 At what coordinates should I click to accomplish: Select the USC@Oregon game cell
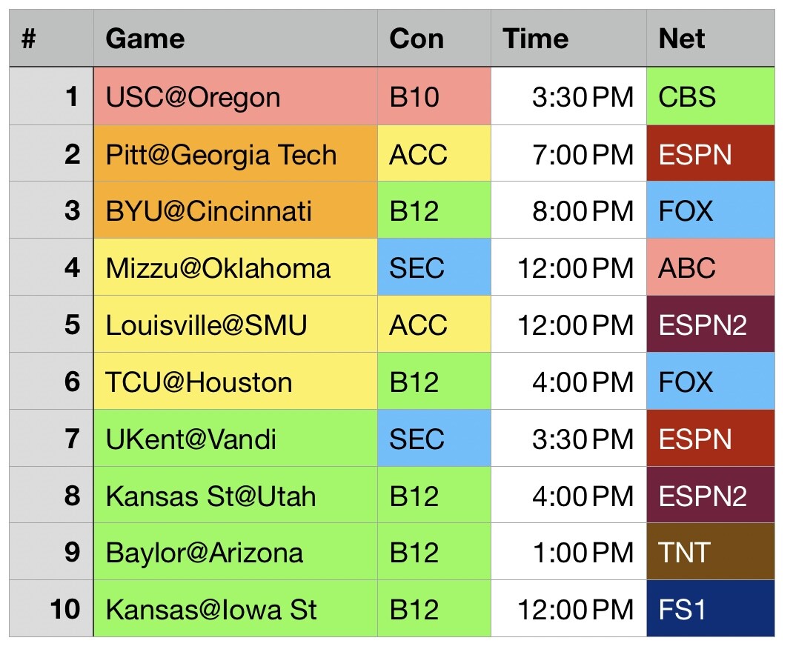[x=236, y=97]
